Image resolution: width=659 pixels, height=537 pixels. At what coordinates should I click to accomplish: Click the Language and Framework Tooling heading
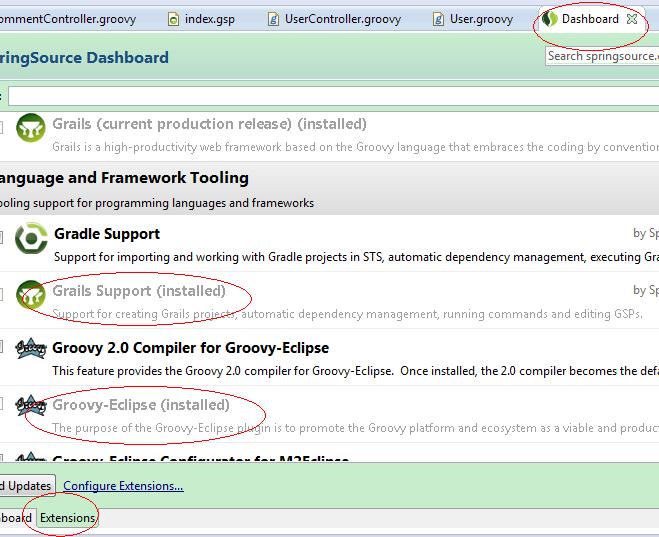tap(124, 178)
